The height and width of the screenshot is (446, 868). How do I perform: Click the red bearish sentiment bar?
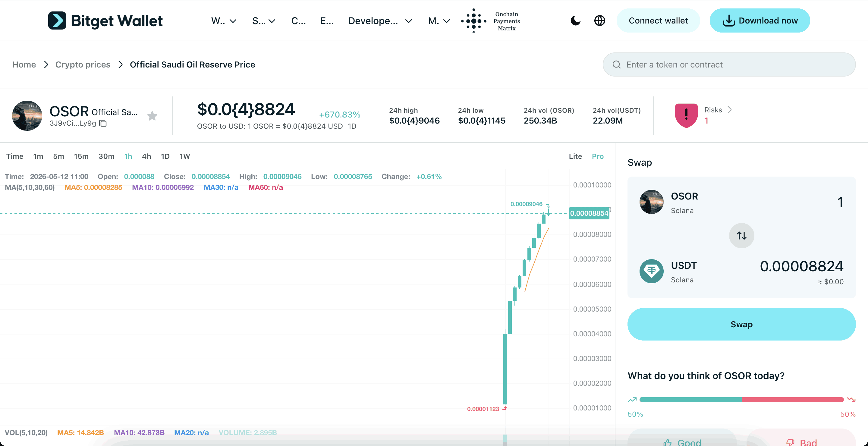pyautogui.click(x=793, y=400)
